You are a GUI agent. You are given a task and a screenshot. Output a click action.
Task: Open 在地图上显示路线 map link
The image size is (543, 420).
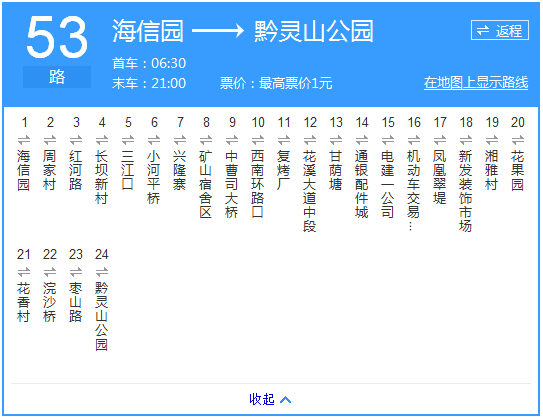pyautogui.click(x=476, y=83)
